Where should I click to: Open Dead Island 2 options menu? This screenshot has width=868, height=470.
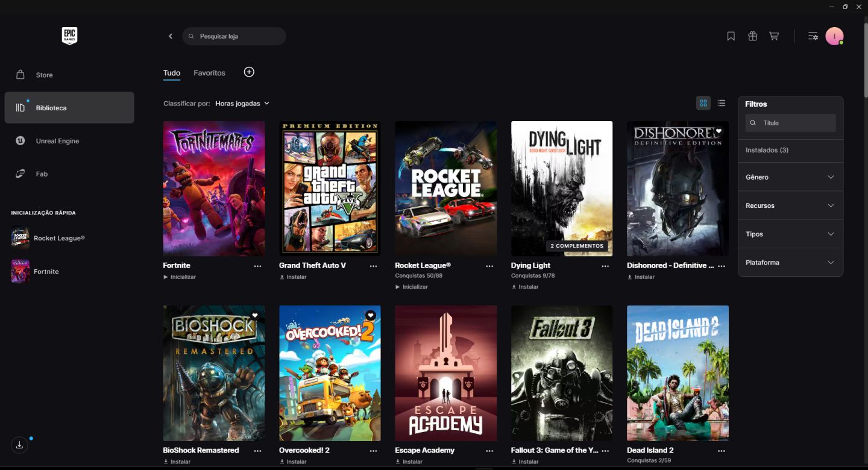(x=722, y=451)
